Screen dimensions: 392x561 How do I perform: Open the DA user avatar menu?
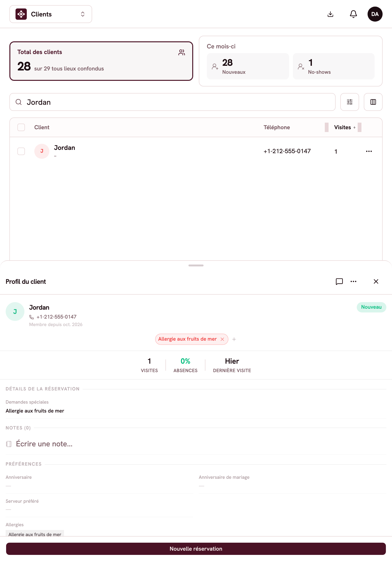point(375,14)
